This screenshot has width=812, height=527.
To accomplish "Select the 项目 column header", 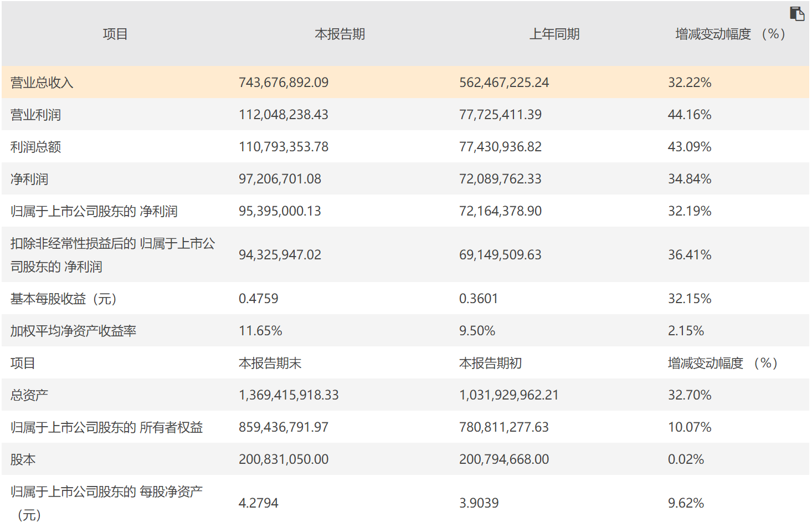I will click(x=115, y=34).
